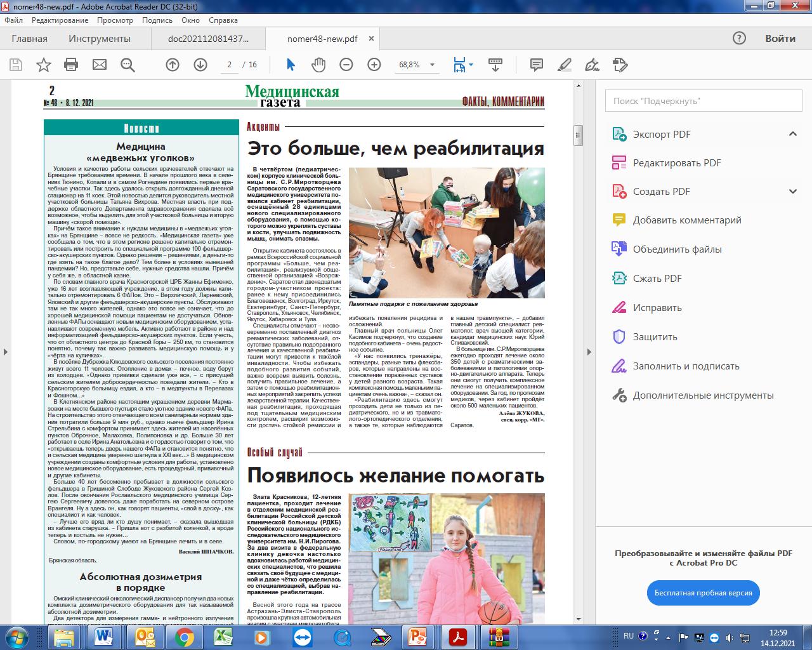Open the Создать PDF tool
Viewport: 812px width, 650px height.
662,191
